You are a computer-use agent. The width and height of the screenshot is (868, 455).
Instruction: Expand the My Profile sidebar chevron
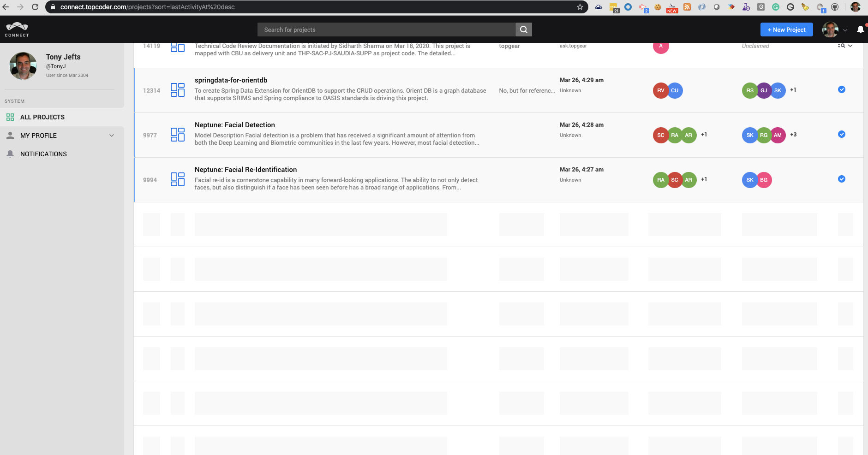(112, 136)
